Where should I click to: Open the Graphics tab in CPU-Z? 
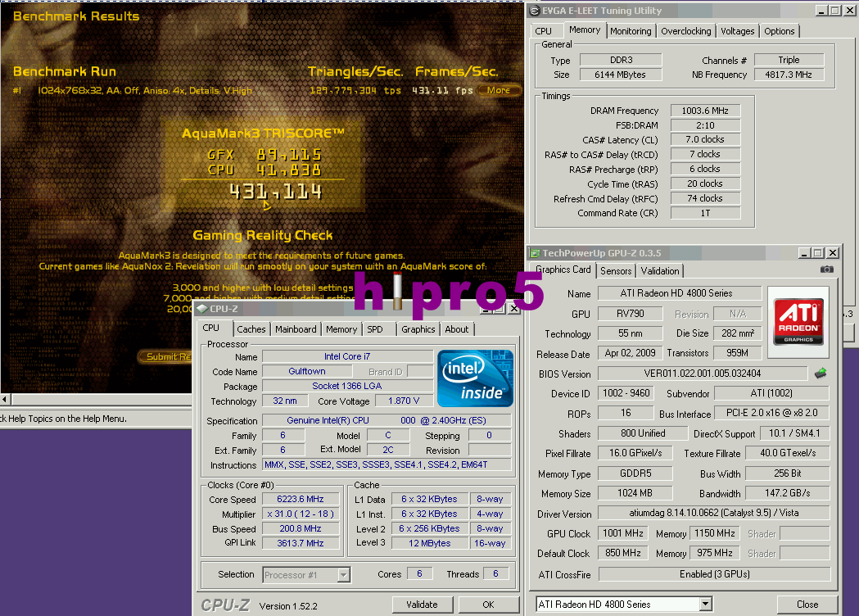coord(418,328)
